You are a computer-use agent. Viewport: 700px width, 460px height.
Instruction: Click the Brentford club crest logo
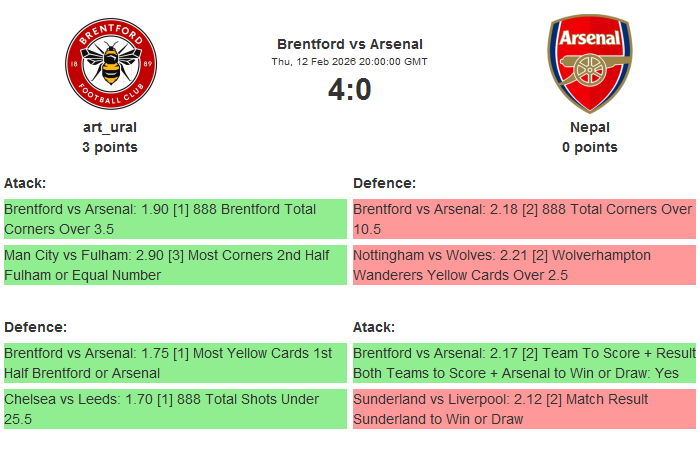click(x=110, y=65)
